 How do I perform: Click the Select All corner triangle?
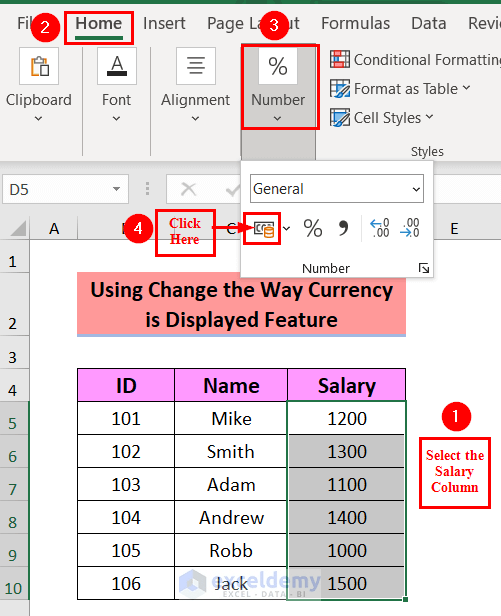pos(17,228)
